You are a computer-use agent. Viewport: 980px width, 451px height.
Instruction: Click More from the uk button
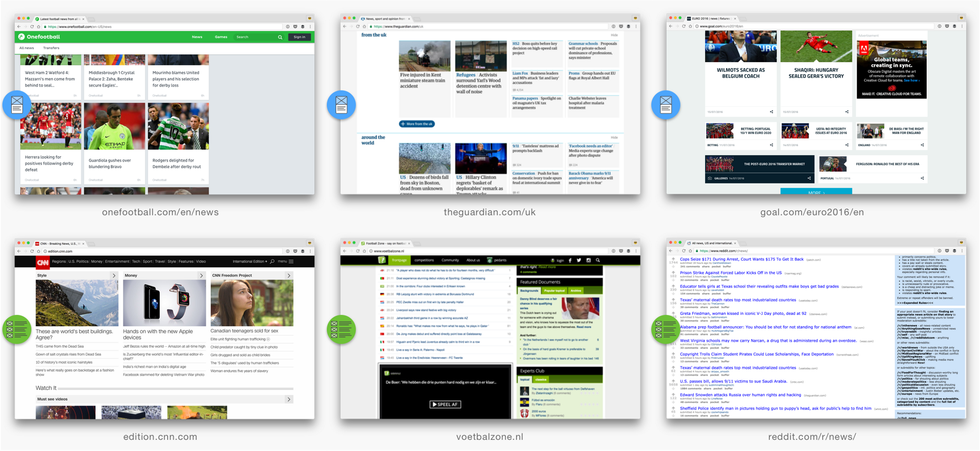point(416,124)
